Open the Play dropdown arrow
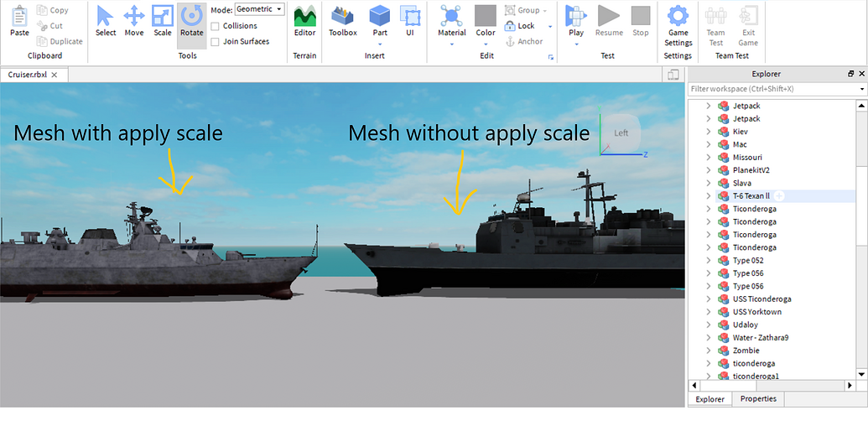Screen dimensions: 868x426 tap(576, 44)
